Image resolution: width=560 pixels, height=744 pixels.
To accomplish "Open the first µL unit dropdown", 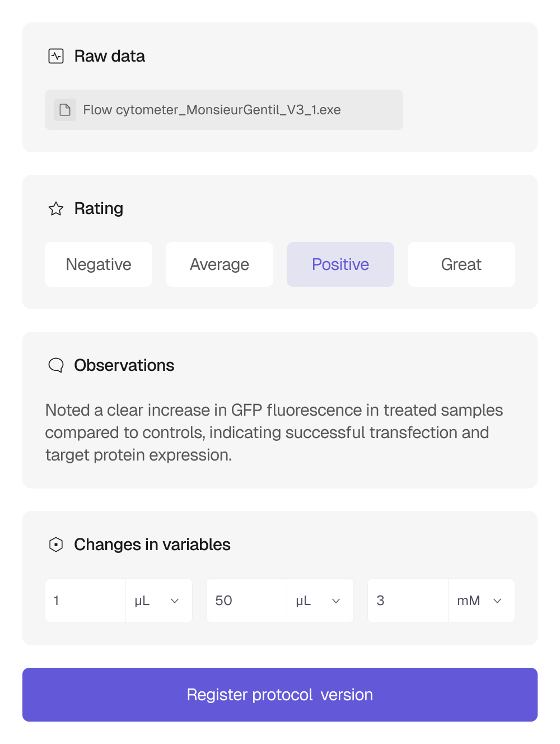I will (x=159, y=601).
